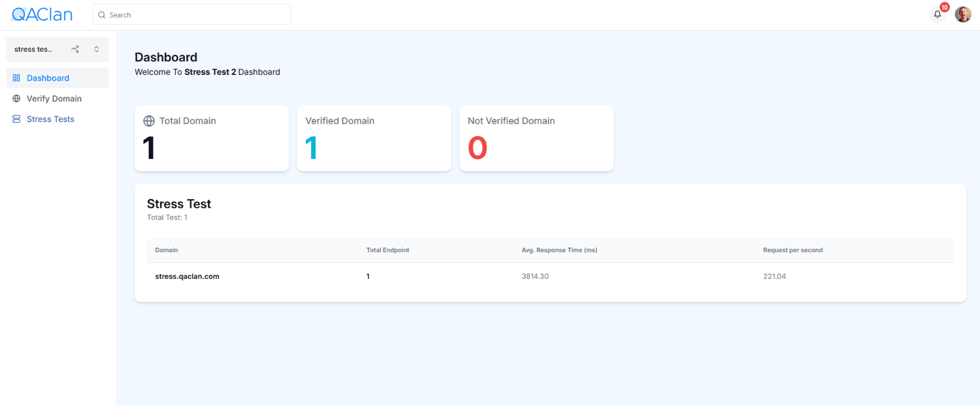Viewport: 980px width, 406px height.
Task: Click the stress tes.. project name
Action: pos(33,49)
